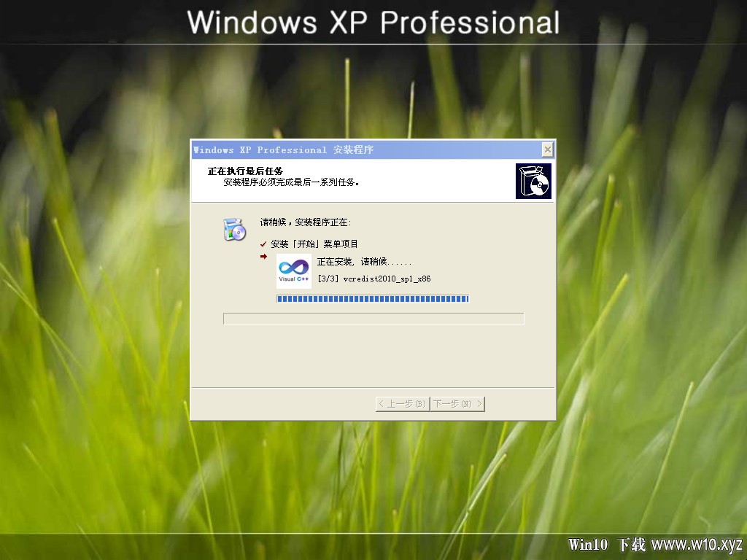Viewport: 747px width, 560px height.
Task: Click the [3/3] vcredist2010_sp1_x86 label
Action: (x=374, y=279)
